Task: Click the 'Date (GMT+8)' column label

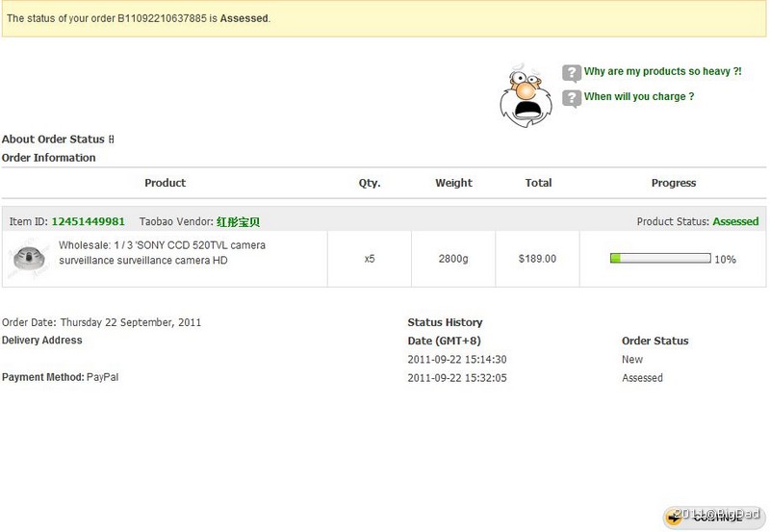Action: point(444,341)
